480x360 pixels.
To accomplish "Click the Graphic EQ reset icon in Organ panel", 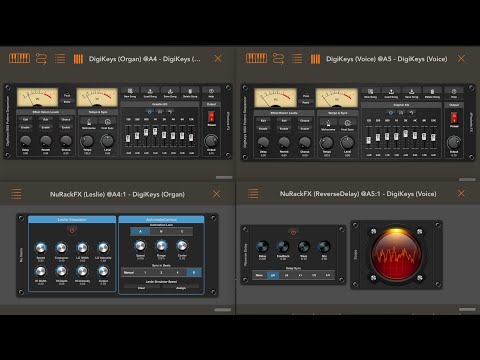I will 170,112.
